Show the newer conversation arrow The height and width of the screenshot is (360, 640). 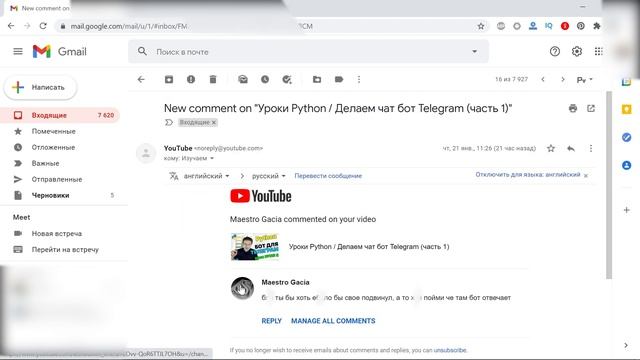(543, 80)
